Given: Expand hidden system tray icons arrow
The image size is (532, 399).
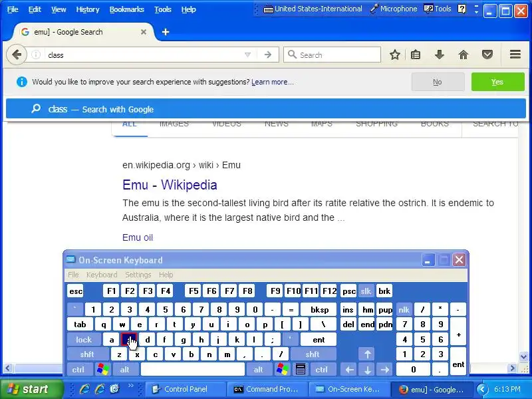Looking at the screenshot, I should point(483,389).
